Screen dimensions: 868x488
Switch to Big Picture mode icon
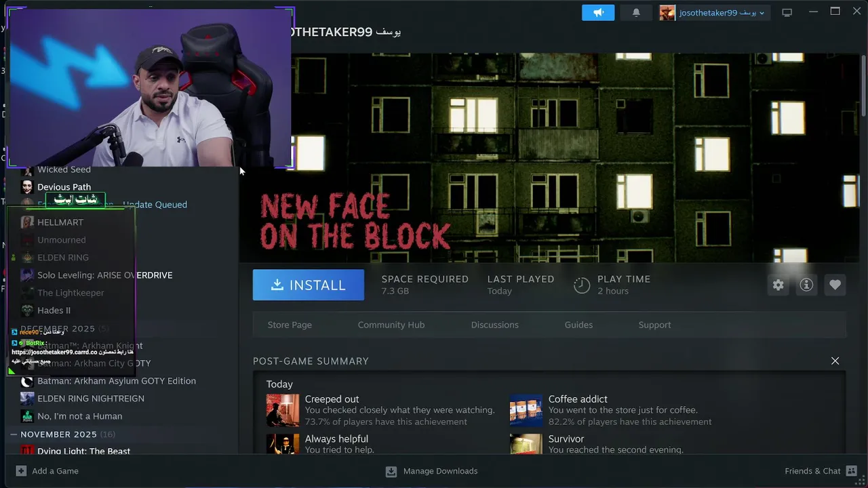[787, 13]
